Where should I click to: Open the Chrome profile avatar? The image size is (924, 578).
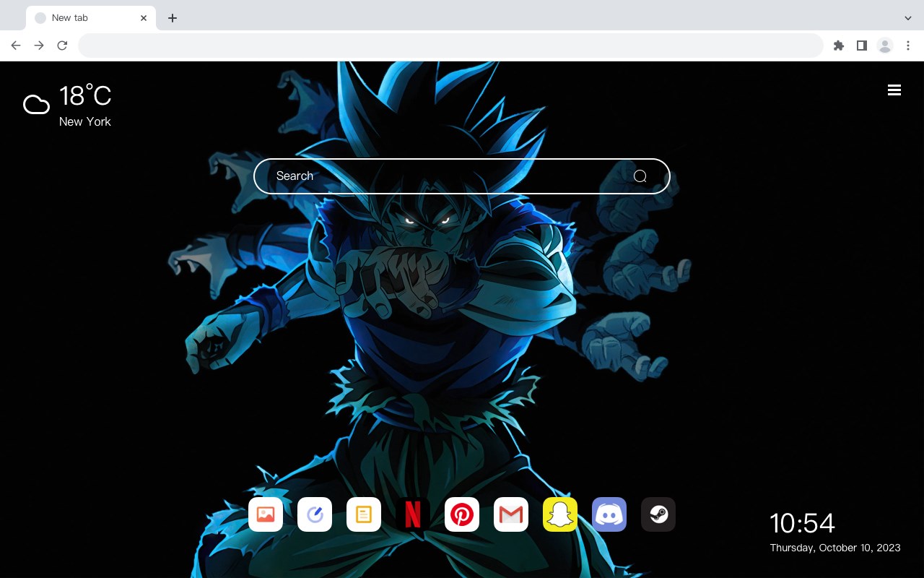tap(885, 46)
